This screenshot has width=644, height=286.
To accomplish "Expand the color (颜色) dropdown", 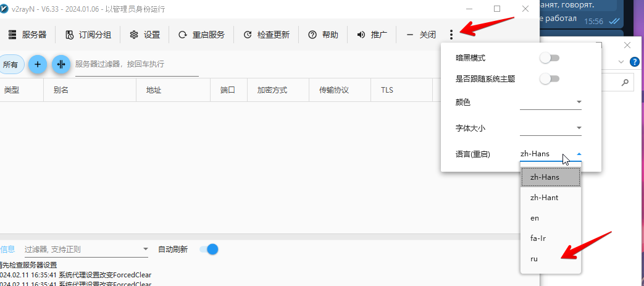I will coord(579,102).
